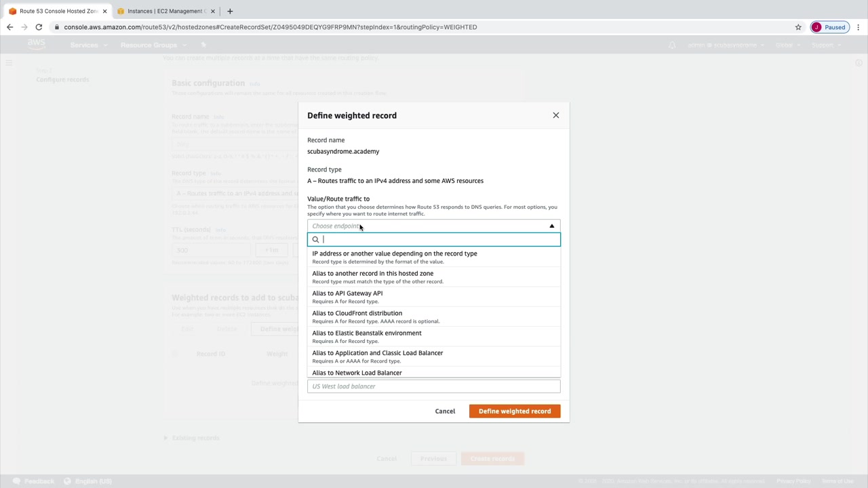Image resolution: width=868 pixels, height=488 pixels.
Task: Open the Terms of Use footer link
Action: pos(837,481)
